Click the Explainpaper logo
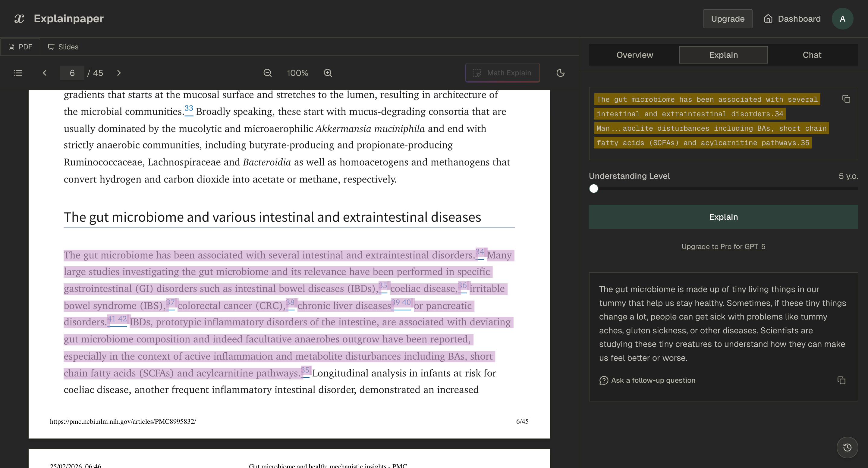The width and height of the screenshot is (868, 468). 58,18
